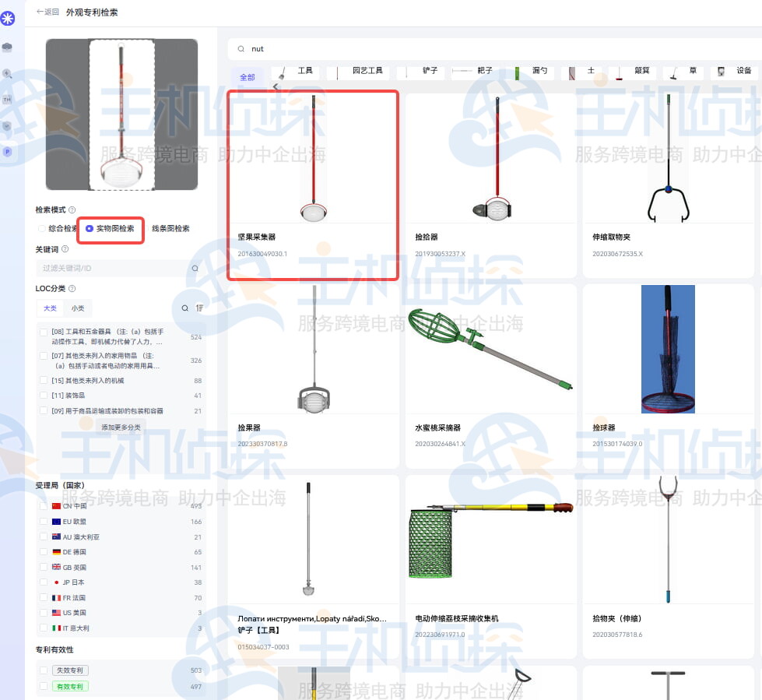Expand more categories via 添加更多分类

[121, 427]
